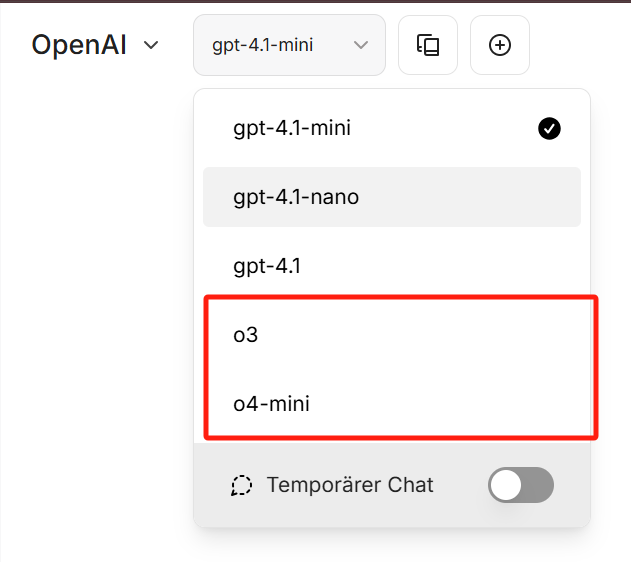The width and height of the screenshot is (631, 562).
Task: Click the dashed bubble Temporärer Chat icon
Action: (241, 486)
